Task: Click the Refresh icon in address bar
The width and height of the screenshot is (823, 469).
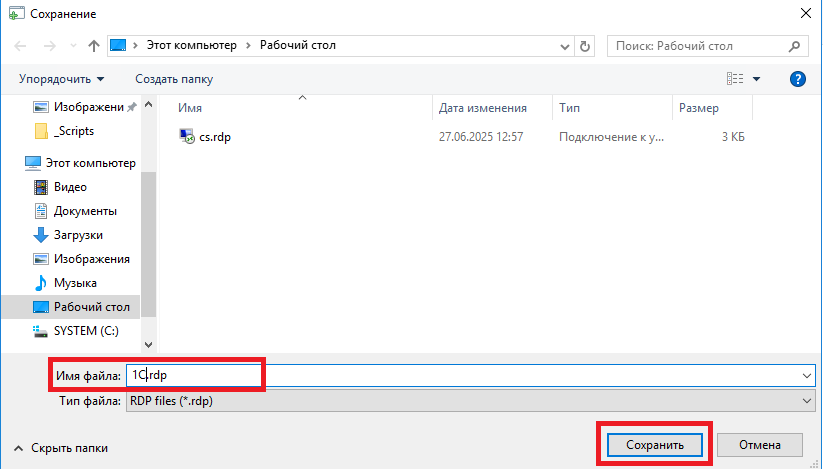Action: tap(585, 46)
